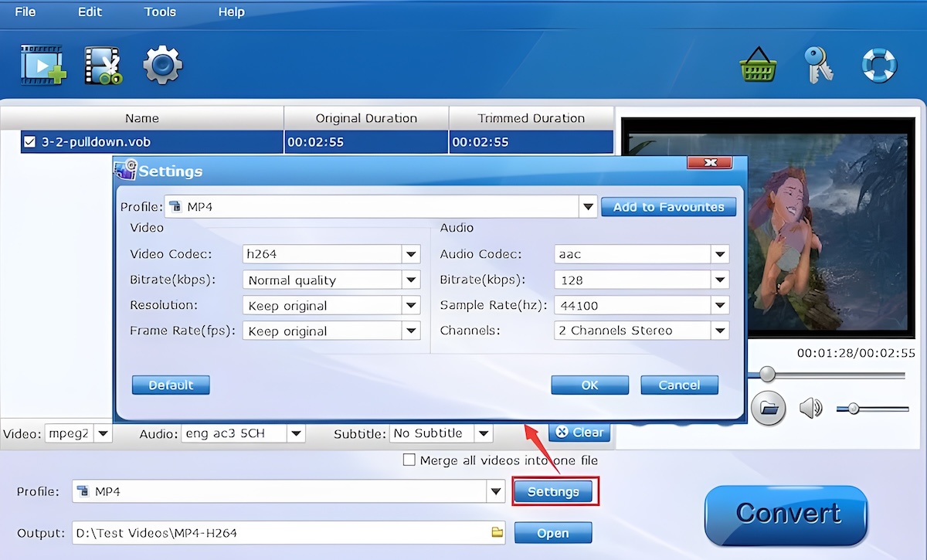927x560 pixels.
Task: Click the Add Video film icon
Action: click(x=43, y=65)
